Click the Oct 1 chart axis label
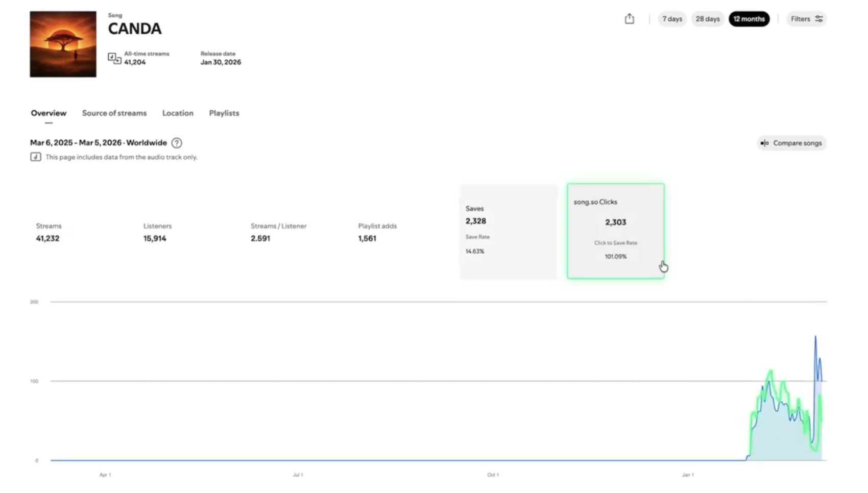 [493, 475]
